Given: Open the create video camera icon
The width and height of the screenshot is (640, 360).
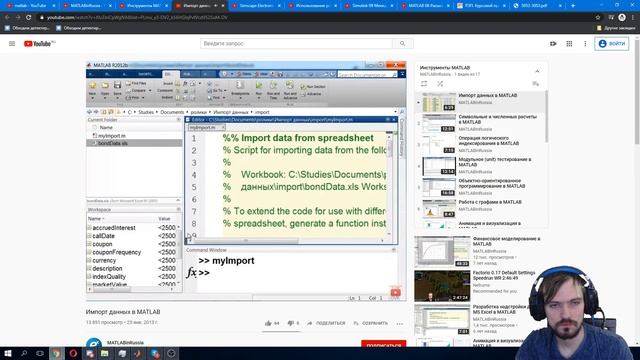Looking at the screenshot, I should coord(553,44).
